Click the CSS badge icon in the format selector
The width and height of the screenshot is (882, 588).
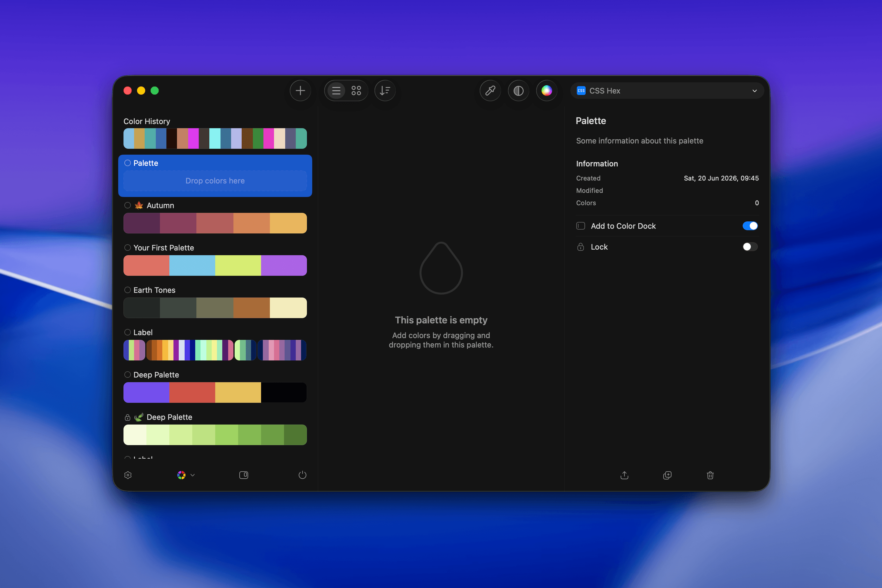click(581, 90)
